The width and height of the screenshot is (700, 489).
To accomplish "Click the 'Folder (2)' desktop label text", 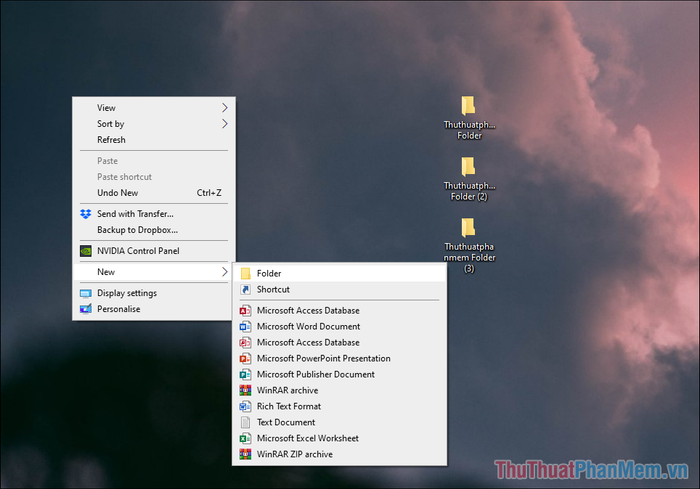I will (469, 197).
